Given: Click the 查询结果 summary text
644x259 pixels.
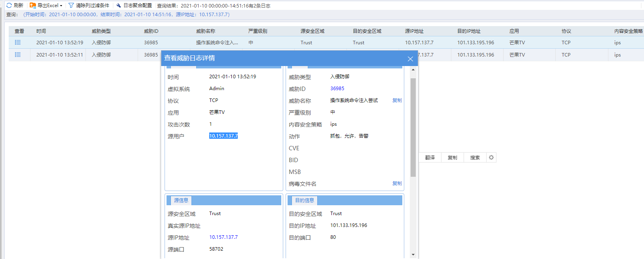Looking at the screenshot, I should [214, 6].
